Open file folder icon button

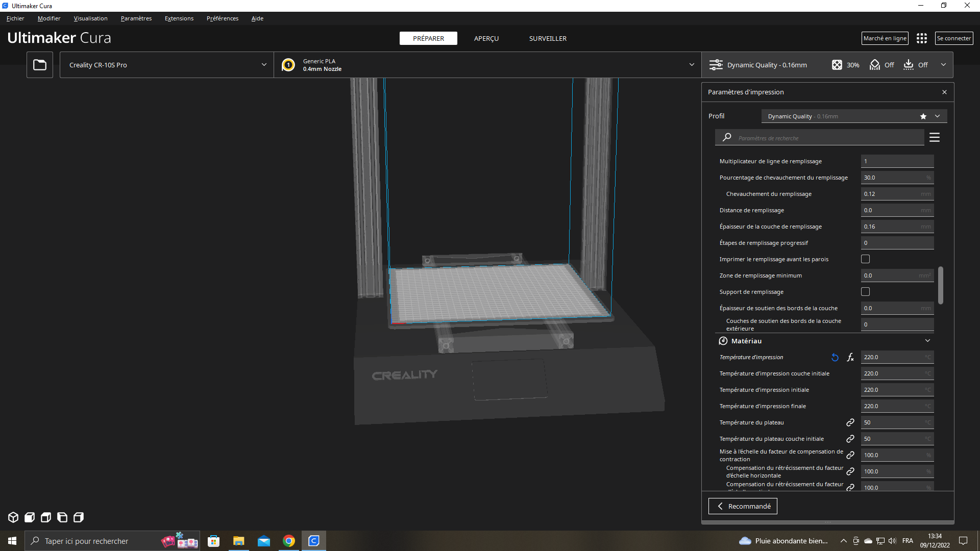(x=40, y=65)
